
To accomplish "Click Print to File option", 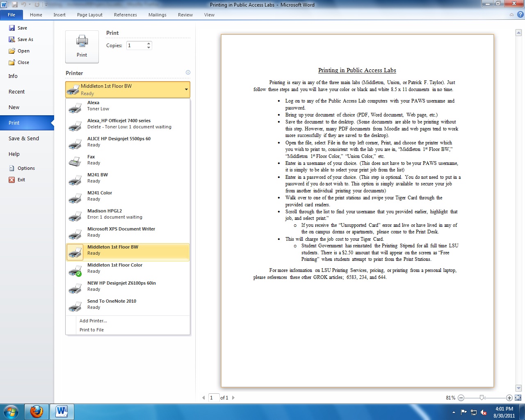I will tap(128, 330).
